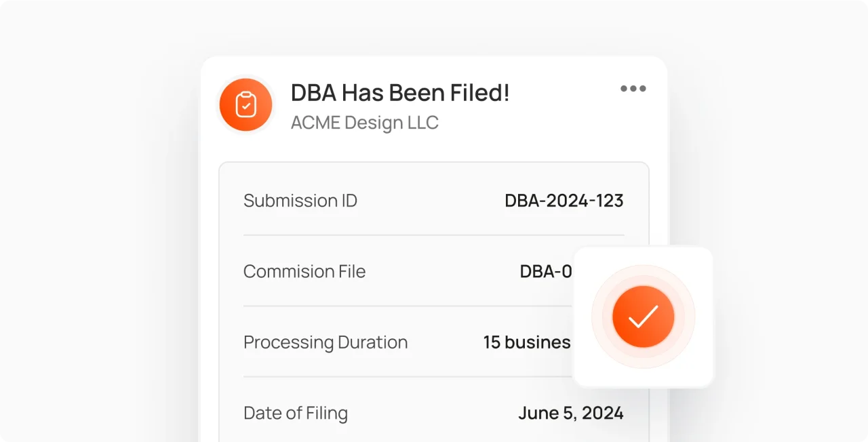Select the June 5, 2024 date

click(x=571, y=413)
